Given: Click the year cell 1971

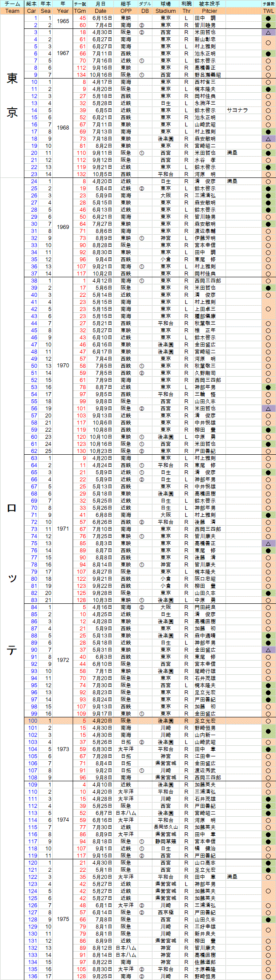Looking at the screenshot, I should point(63,529).
